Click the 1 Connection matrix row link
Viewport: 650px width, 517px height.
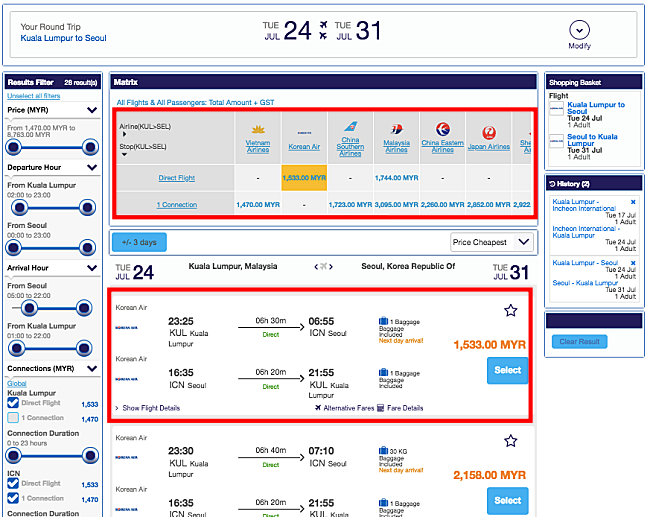tap(177, 205)
